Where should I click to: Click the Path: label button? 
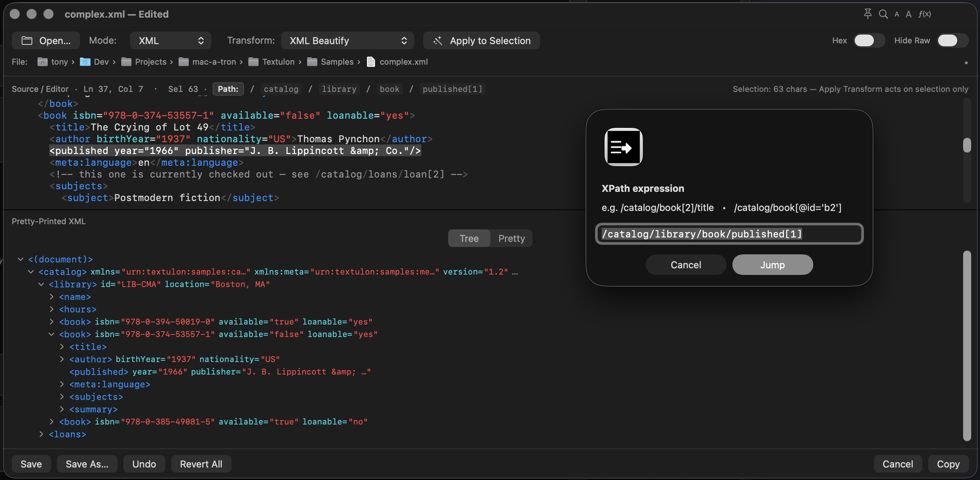pyautogui.click(x=228, y=89)
